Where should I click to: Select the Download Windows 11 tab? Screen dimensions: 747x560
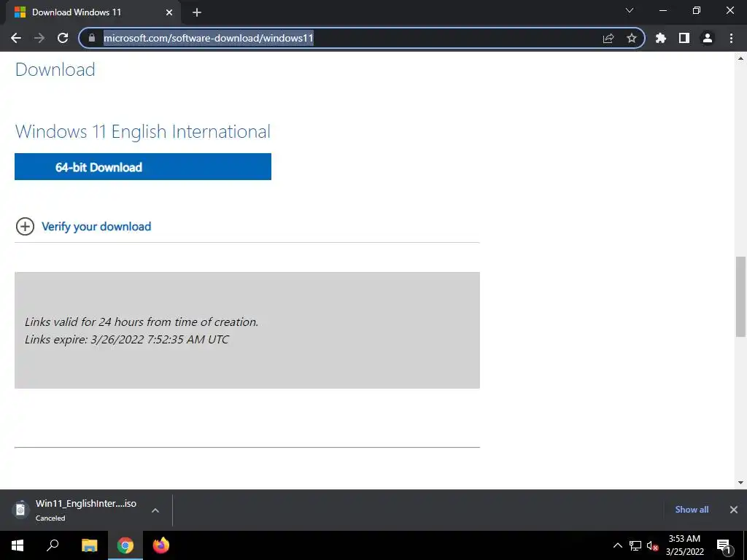[93, 12]
